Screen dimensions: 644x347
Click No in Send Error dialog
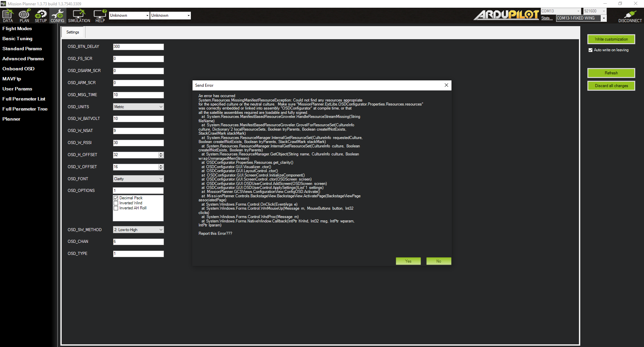[x=439, y=261]
